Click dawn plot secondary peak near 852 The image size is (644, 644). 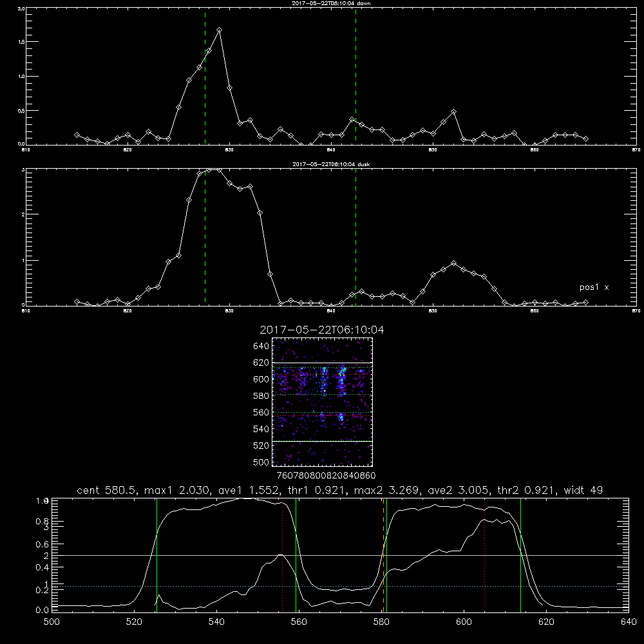point(453,111)
